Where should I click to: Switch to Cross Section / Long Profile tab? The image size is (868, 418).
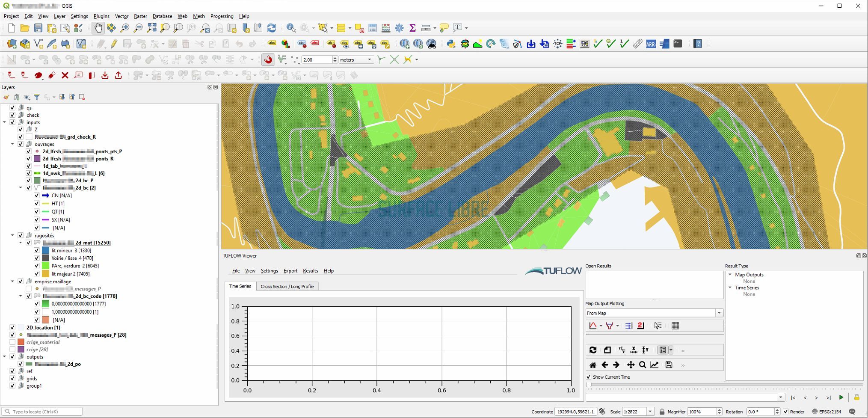coord(287,286)
